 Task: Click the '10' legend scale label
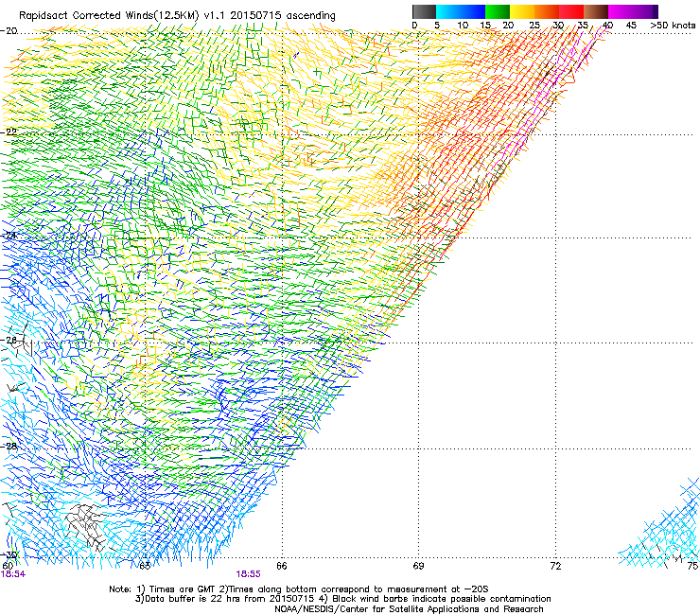point(463,25)
